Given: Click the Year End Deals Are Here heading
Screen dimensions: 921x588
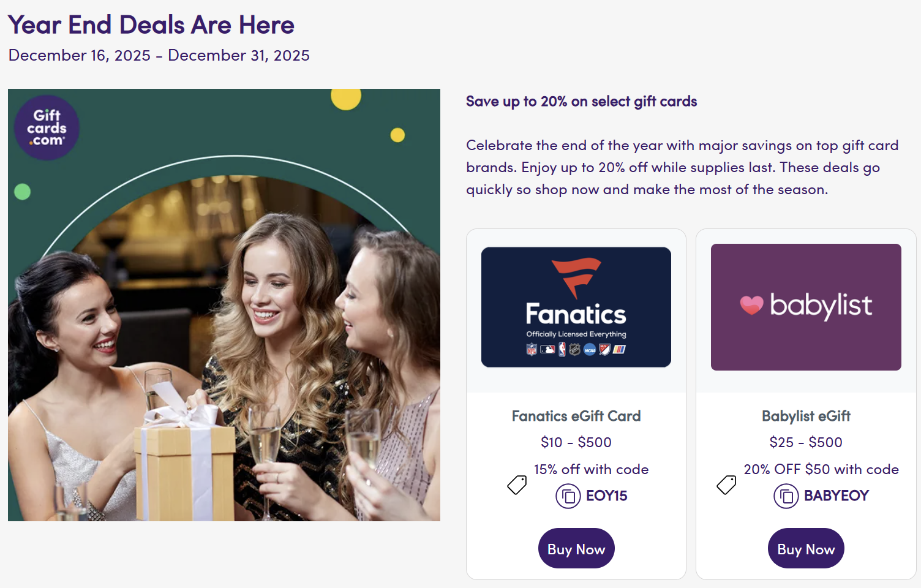Looking at the screenshot, I should click(x=151, y=25).
